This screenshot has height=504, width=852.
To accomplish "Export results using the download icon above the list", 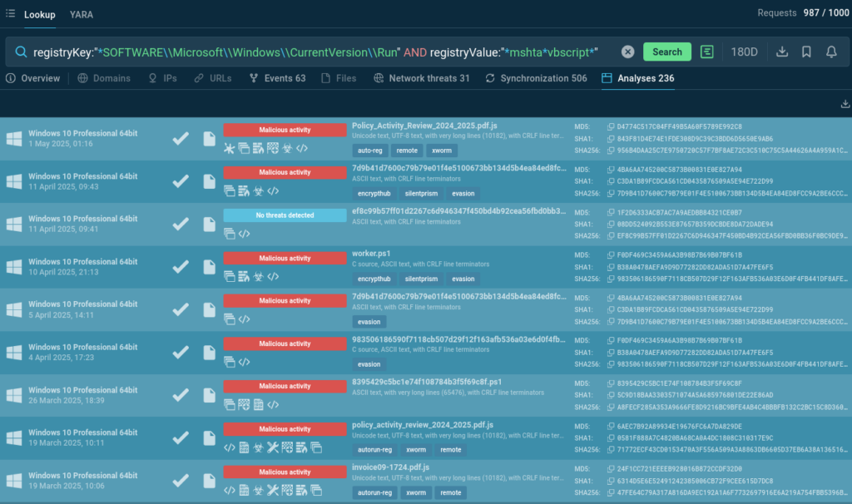I will click(x=846, y=104).
